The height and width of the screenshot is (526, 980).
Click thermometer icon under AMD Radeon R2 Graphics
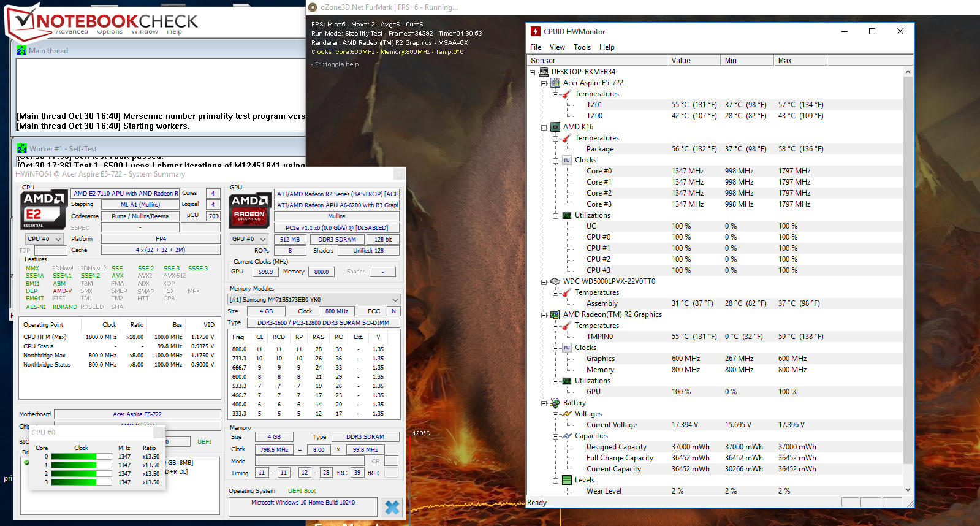point(567,326)
